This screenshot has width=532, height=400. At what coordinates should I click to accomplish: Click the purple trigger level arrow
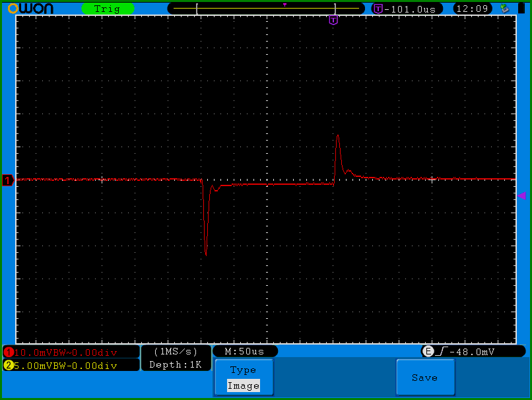tap(521, 195)
